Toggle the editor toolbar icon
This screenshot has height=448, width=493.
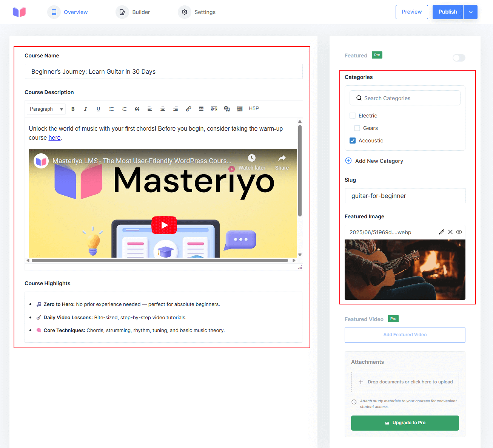pos(240,109)
